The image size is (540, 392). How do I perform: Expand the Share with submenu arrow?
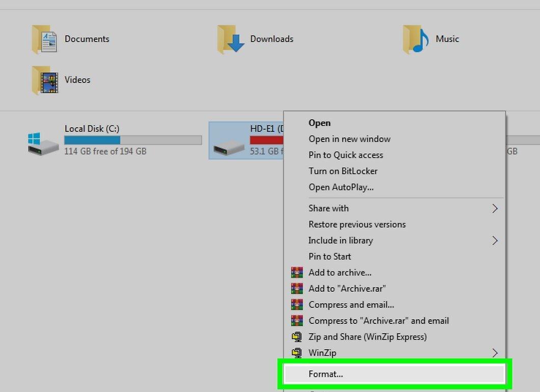point(495,209)
